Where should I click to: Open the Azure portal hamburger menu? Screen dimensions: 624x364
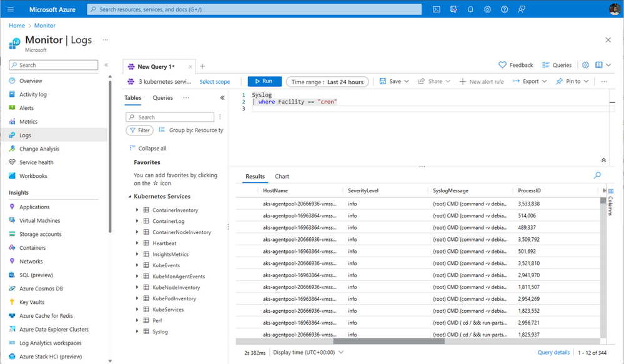point(11,9)
